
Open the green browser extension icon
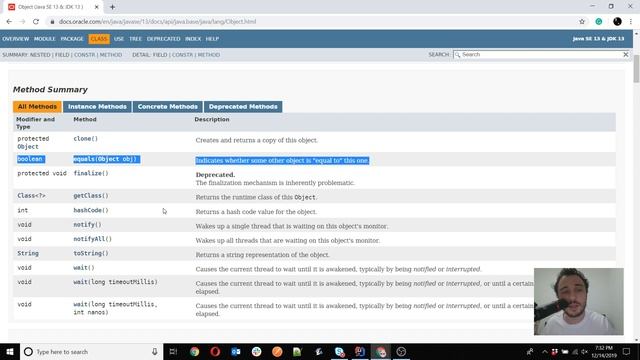point(599,22)
